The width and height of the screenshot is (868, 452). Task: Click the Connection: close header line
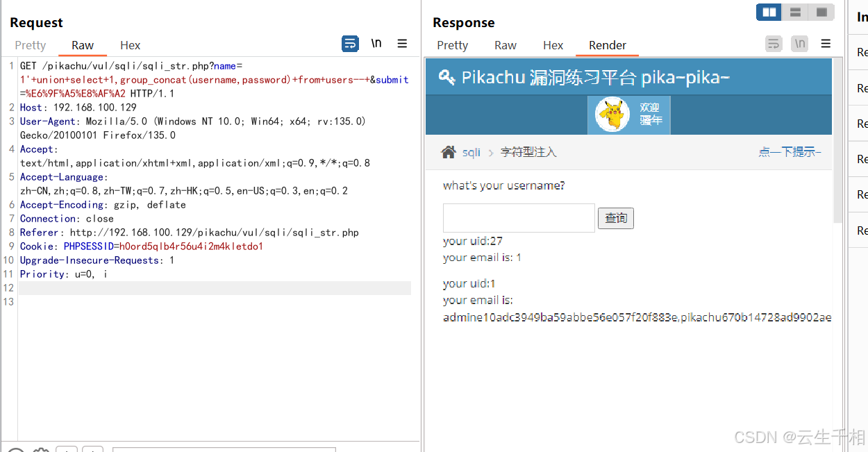(67, 219)
